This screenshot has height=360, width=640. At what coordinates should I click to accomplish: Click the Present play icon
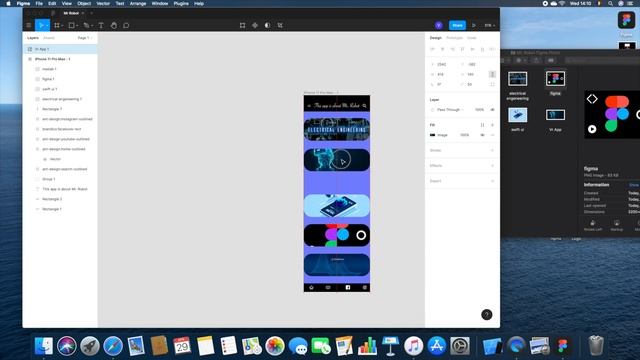[474, 25]
